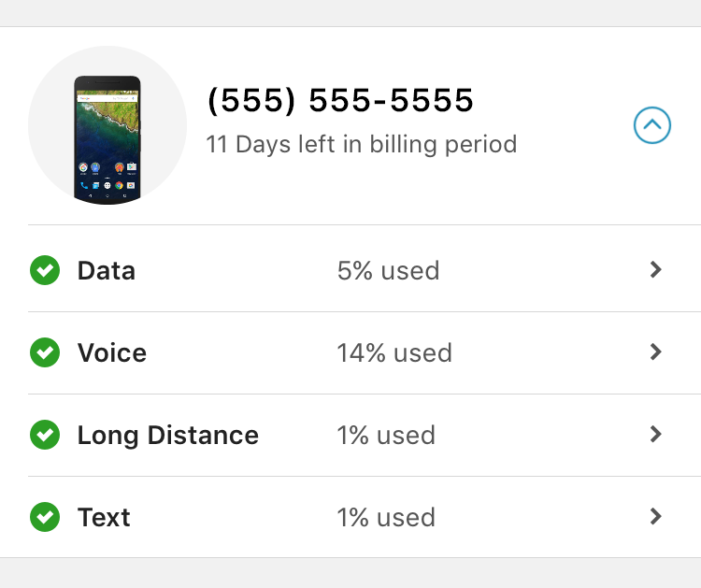Open Voice details with right arrow
Image resolution: width=701 pixels, height=588 pixels.
(655, 351)
